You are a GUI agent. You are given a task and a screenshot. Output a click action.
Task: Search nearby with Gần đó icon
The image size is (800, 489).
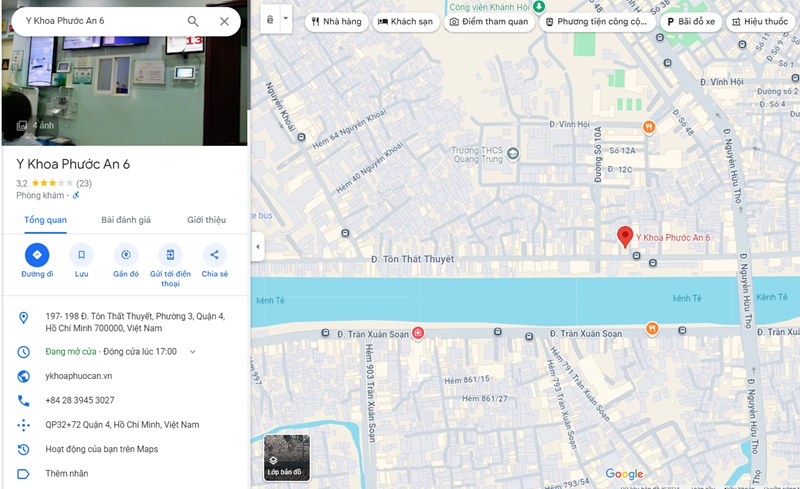point(125,255)
